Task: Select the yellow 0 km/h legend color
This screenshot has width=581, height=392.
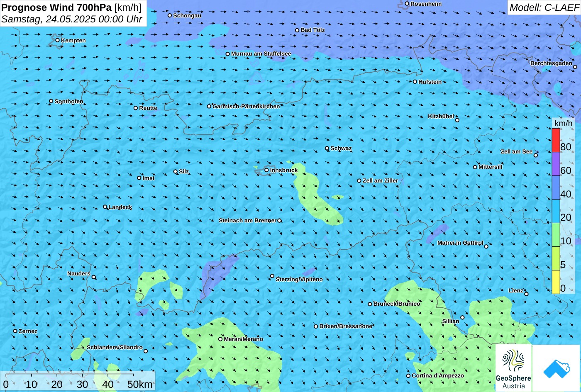Action: (x=556, y=282)
